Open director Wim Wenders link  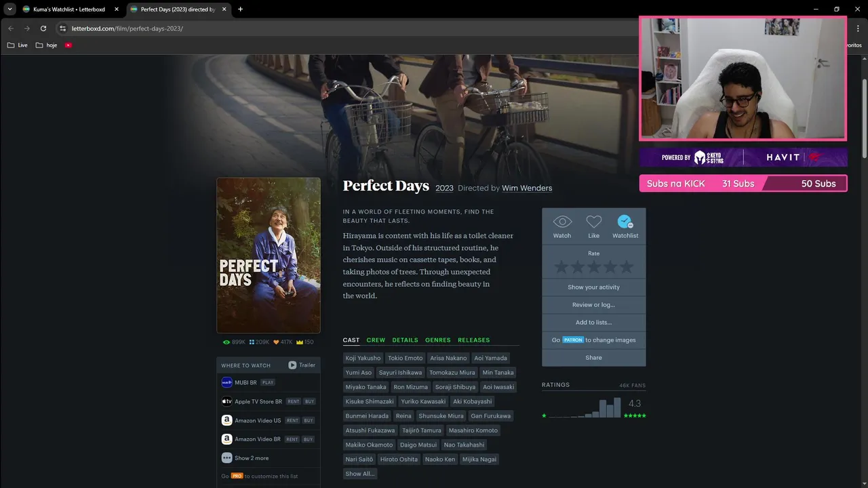pos(527,188)
